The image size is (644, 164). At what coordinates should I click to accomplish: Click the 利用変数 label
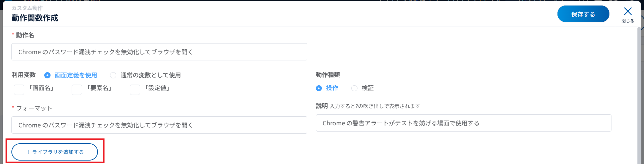[x=24, y=75]
